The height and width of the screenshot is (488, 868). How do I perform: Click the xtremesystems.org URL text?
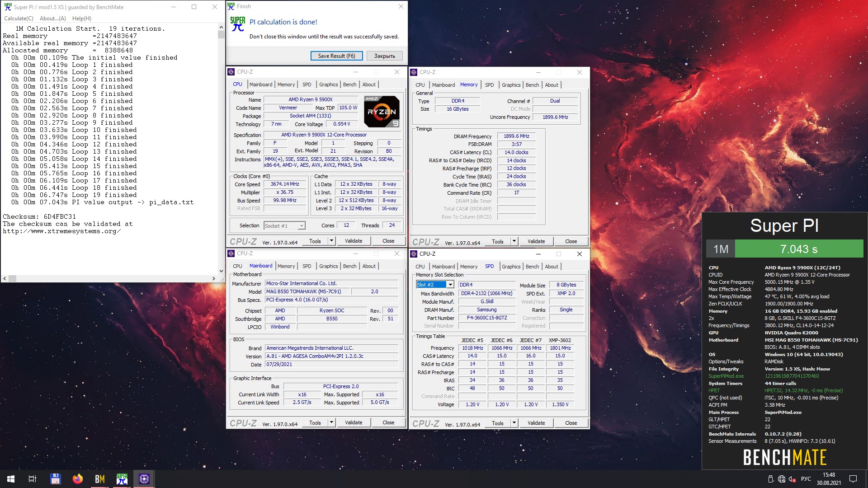point(61,231)
